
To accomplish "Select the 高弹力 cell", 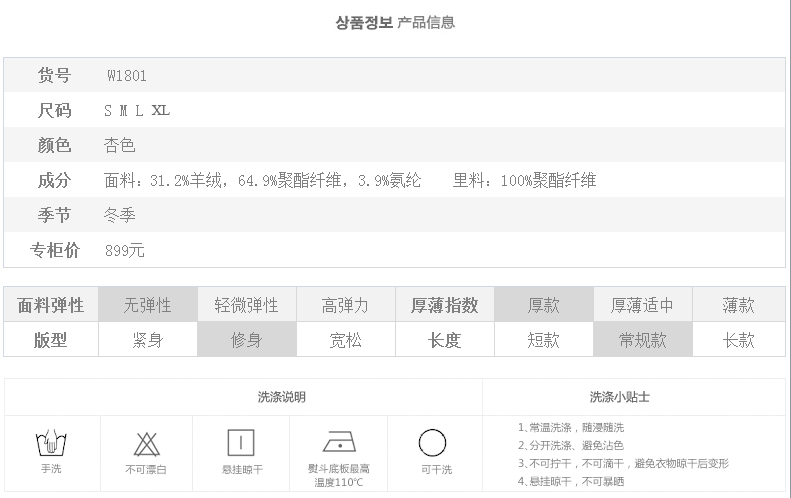I will [x=346, y=304].
